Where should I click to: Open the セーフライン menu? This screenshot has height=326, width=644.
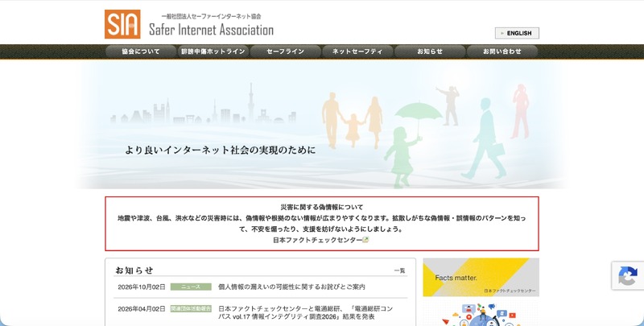click(286, 52)
